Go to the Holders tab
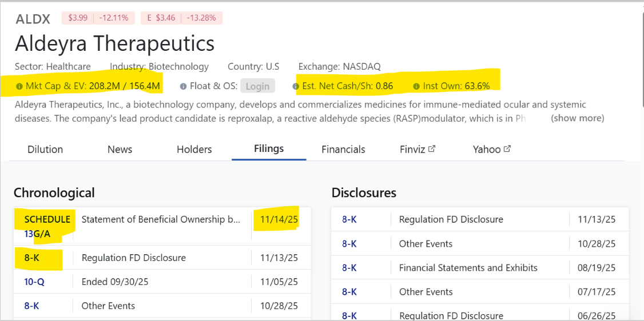Viewport: 644px width, 321px height. coord(194,149)
